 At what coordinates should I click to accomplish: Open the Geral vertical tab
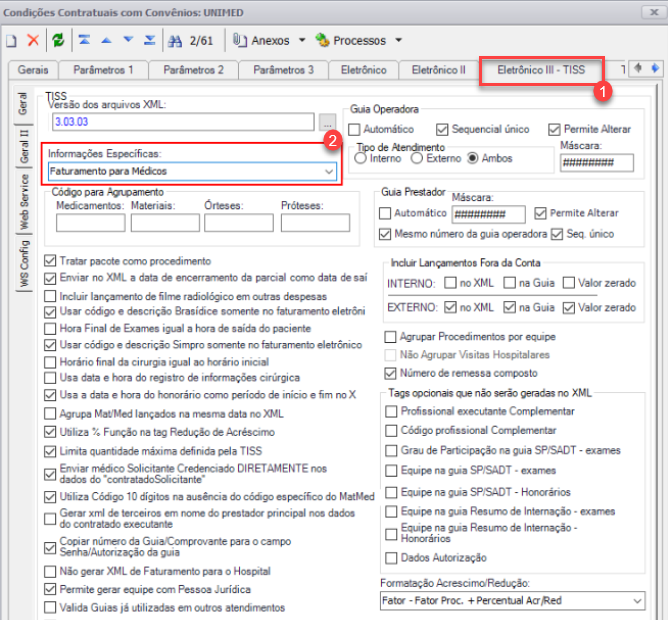[22, 104]
